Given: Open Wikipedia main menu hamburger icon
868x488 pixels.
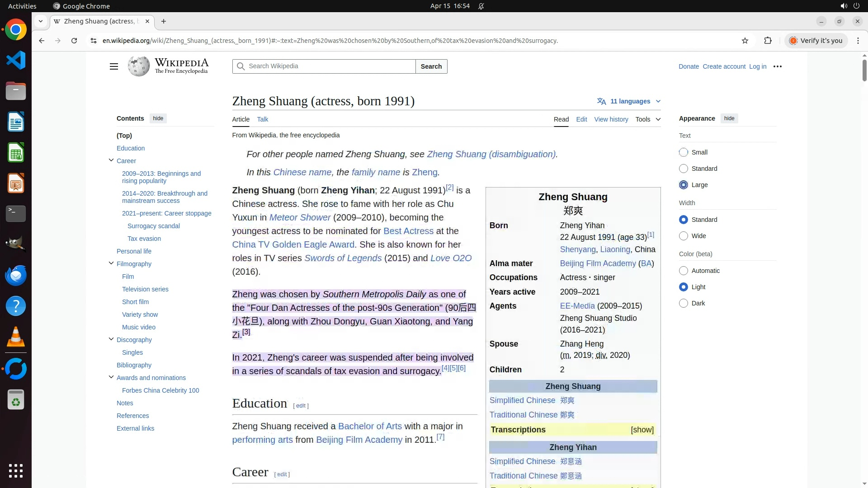Looking at the screenshot, I should tap(113, 66).
